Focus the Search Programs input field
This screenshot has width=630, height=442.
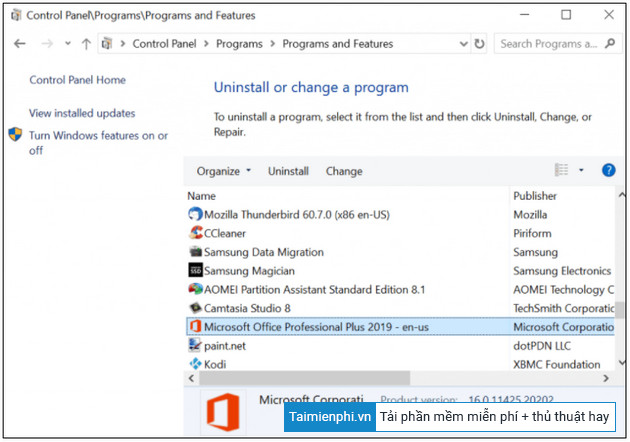(549, 43)
